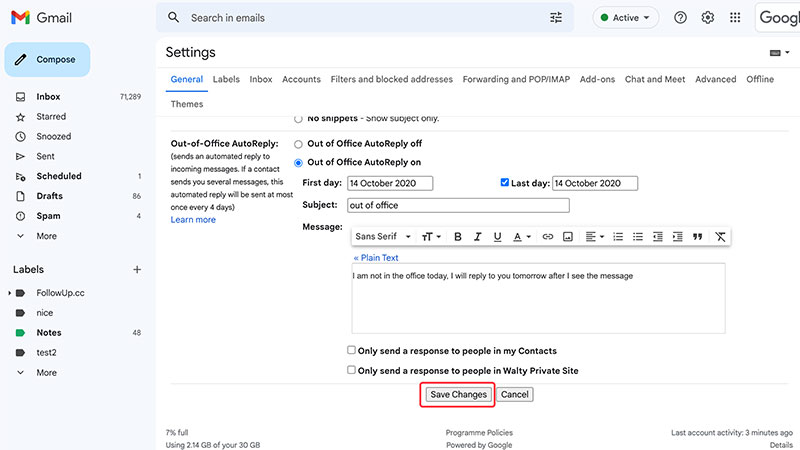Switch to Inbox settings tab

[x=261, y=79]
